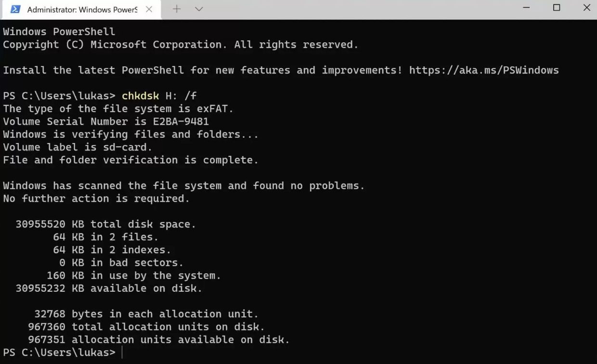Click the exFAT file system type line

118,109
